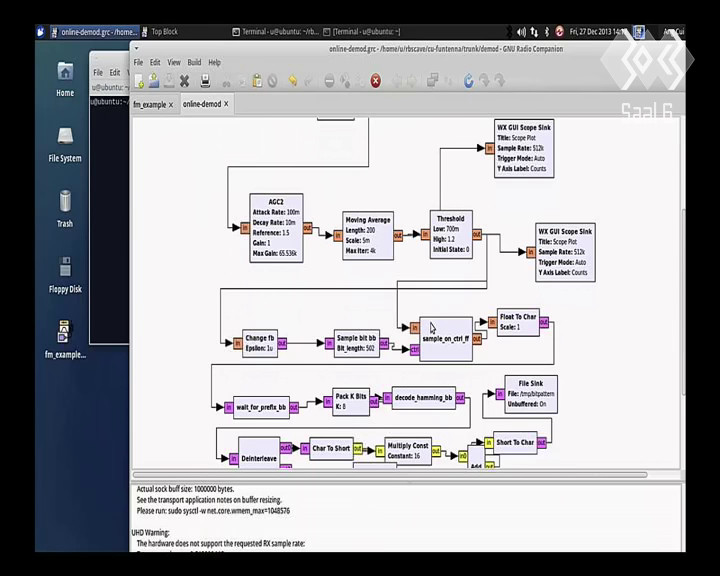This screenshot has width=720, height=576.
Task: Select the Change fb block
Action: click(x=259, y=343)
